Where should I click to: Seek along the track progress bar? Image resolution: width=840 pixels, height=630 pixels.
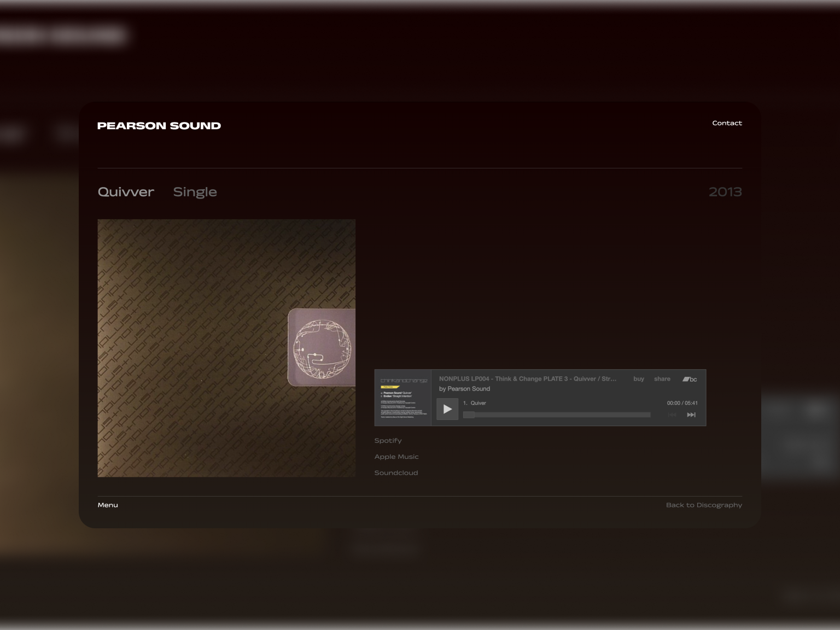pyautogui.click(x=557, y=415)
